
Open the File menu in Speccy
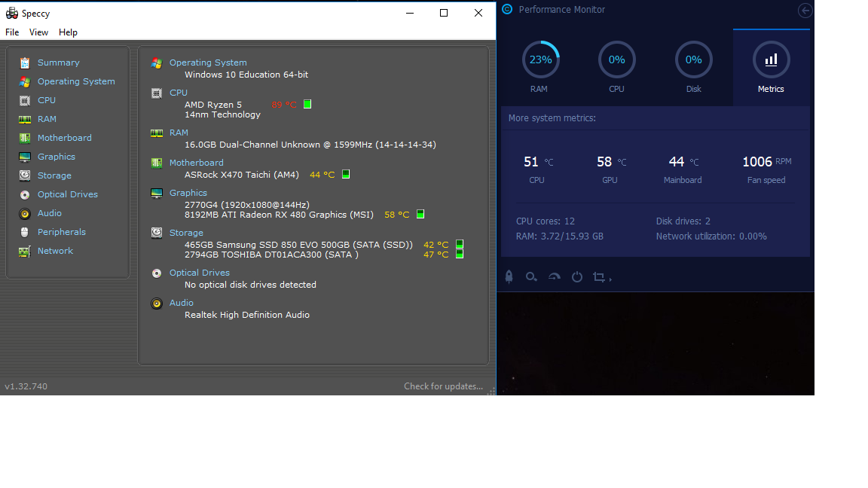tap(12, 32)
